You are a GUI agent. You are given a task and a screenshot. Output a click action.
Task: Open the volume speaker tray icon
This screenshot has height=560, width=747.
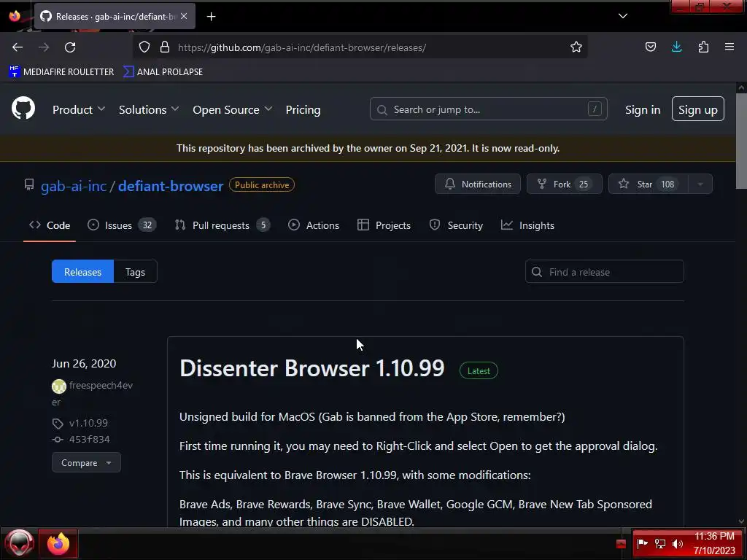tap(678, 543)
